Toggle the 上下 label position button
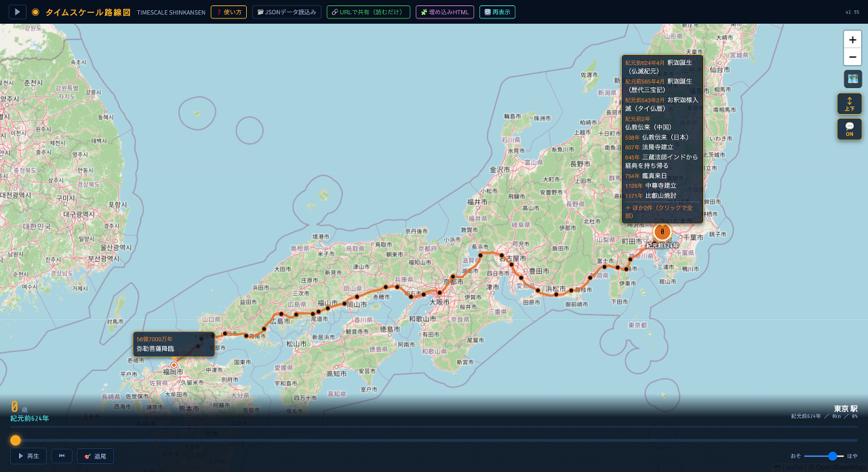Viewport: 868px width, 472px height. [849, 104]
